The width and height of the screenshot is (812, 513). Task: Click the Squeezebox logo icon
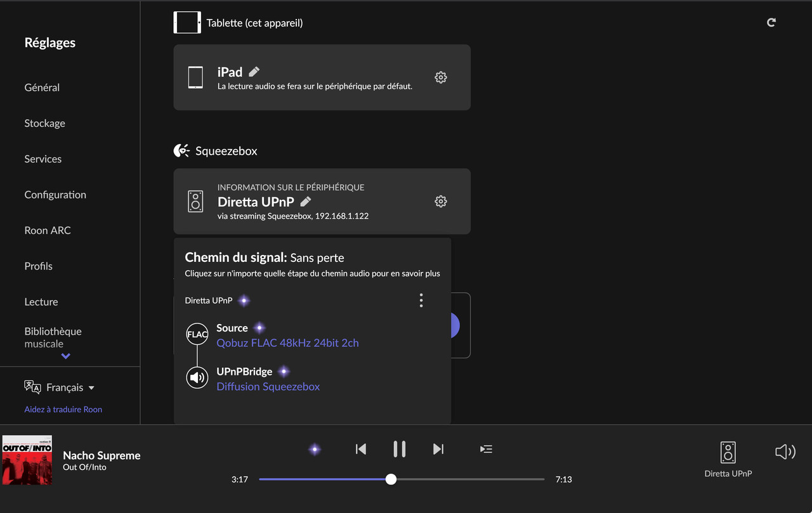coord(181,151)
